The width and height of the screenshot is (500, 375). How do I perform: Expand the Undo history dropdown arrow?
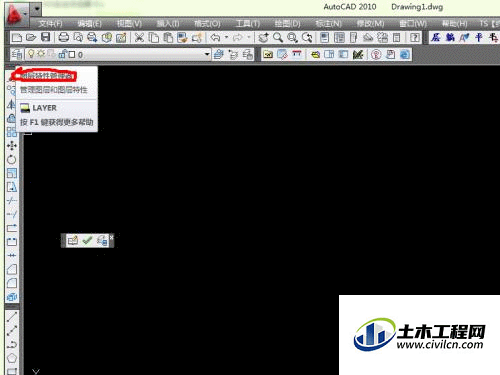(x=226, y=37)
